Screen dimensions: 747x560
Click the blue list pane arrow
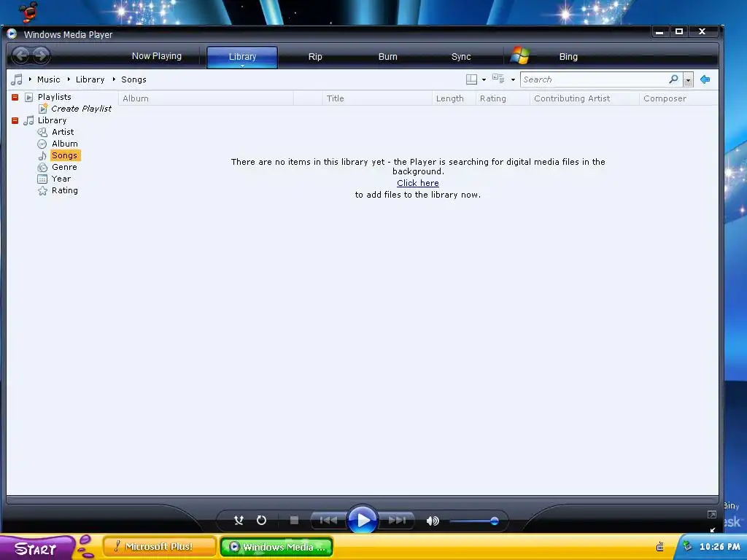pos(705,79)
